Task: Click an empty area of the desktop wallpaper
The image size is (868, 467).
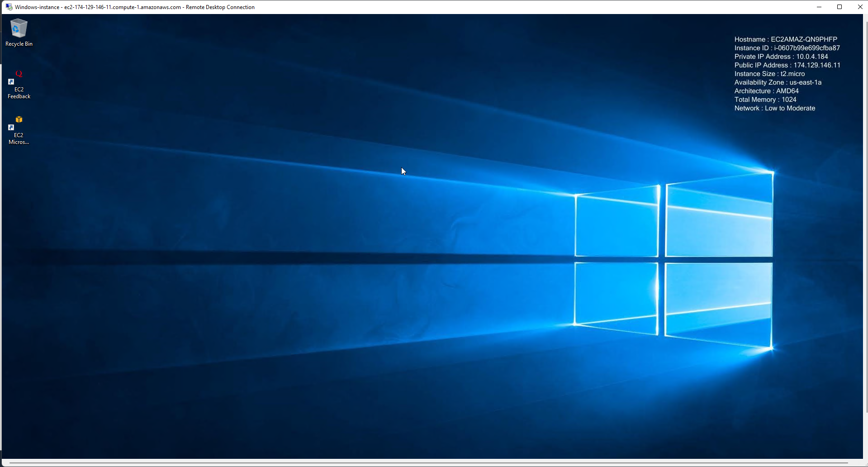Action: pyautogui.click(x=317, y=317)
